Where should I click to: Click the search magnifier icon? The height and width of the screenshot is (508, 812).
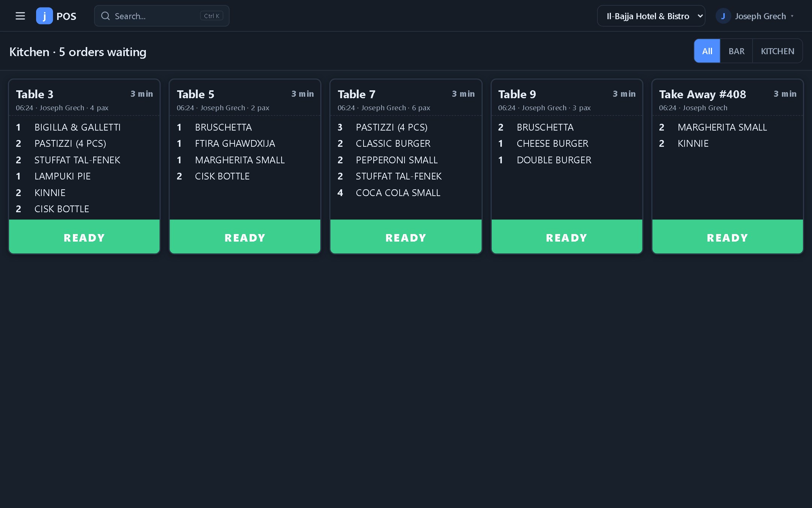(106, 16)
